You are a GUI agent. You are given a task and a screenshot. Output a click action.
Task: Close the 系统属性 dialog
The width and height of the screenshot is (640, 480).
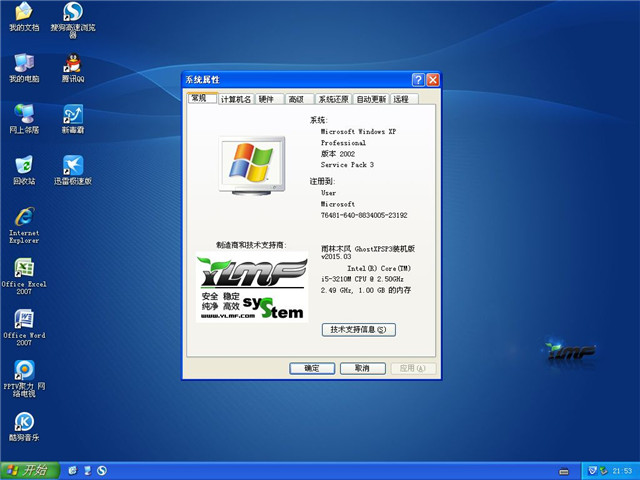[x=433, y=80]
